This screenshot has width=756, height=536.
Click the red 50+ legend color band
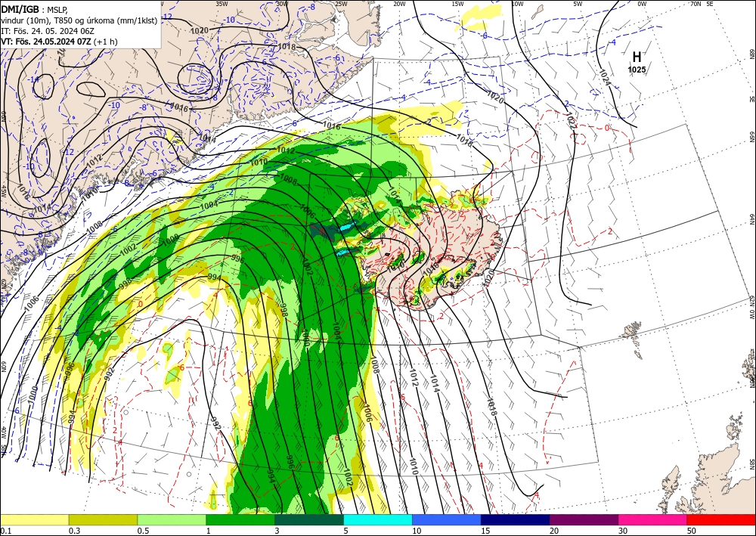click(721, 520)
